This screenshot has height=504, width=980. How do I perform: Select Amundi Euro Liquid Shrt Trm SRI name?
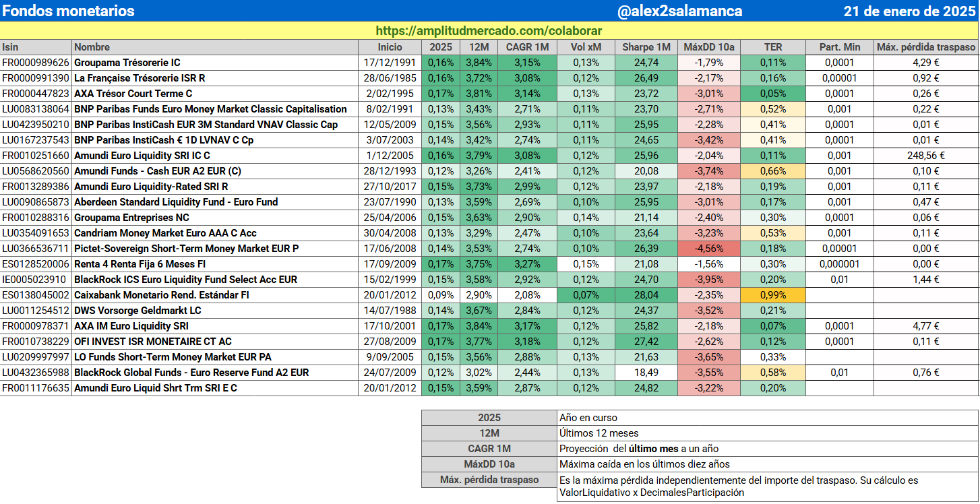[156, 388]
